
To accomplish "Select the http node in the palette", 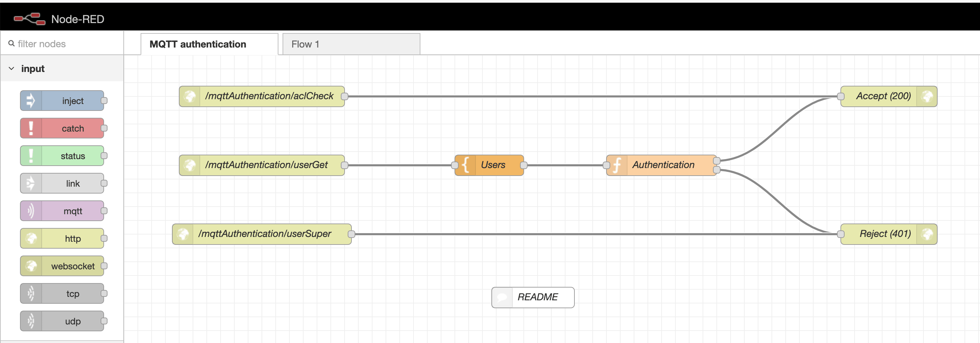I will 62,239.
